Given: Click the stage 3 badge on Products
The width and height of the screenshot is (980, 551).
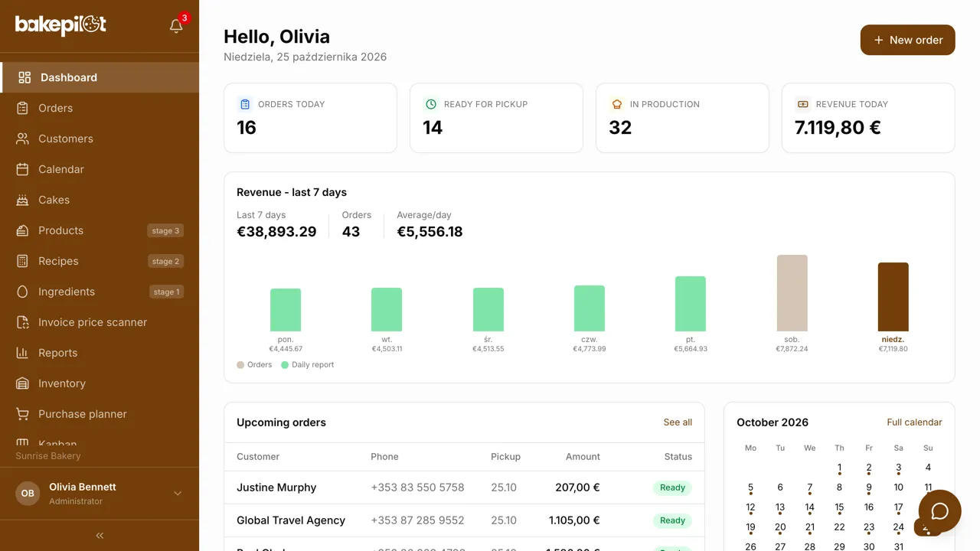Looking at the screenshot, I should tap(165, 230).
